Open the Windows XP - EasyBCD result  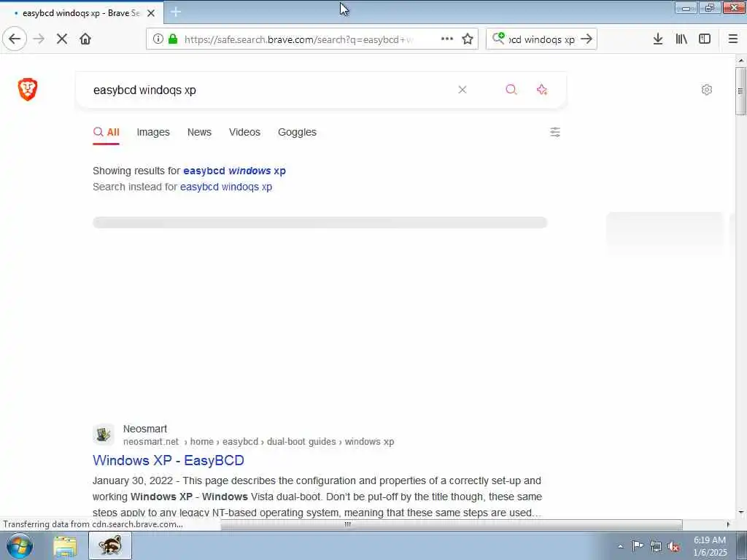coord(169,460)
